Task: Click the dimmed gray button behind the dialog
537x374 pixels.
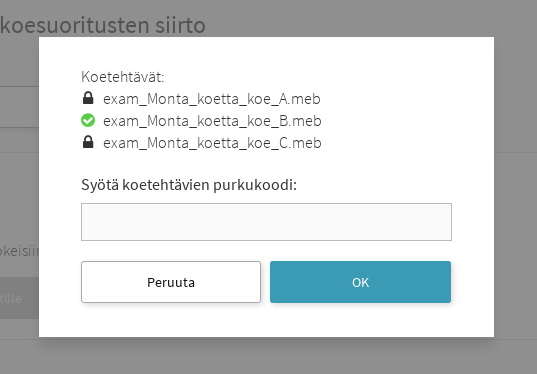Action: pos(19,298)
